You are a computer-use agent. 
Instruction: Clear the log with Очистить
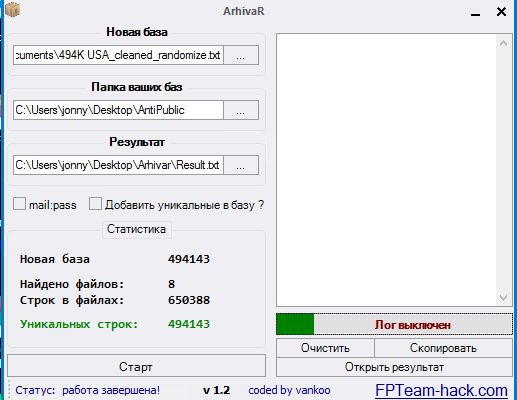pos(325,348)
